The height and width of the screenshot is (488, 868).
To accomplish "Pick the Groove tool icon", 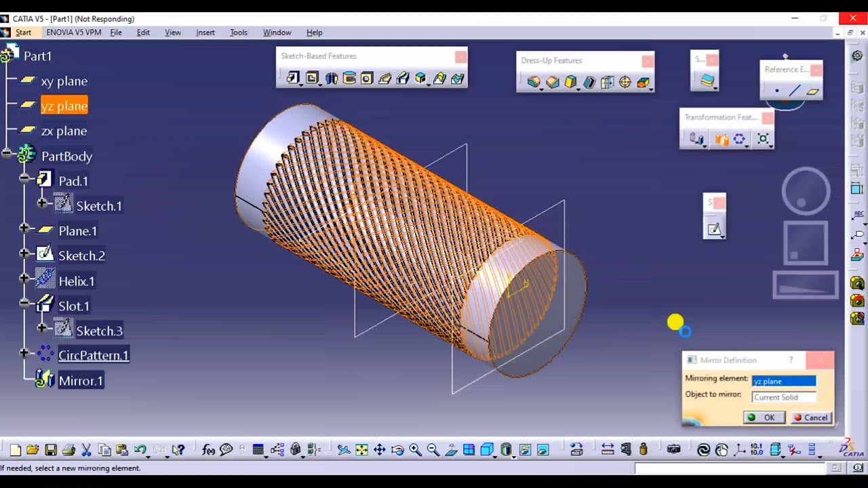I will 349,79.
